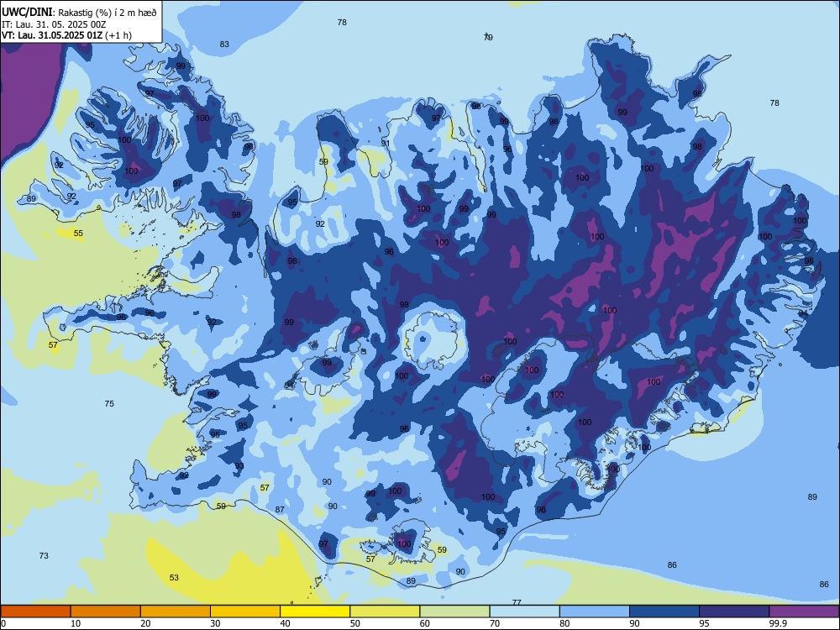Select the 80–90 medium blue legend band
Viewport: 840px width, 630px height.
pyautogui.click(x=594, y=612)
